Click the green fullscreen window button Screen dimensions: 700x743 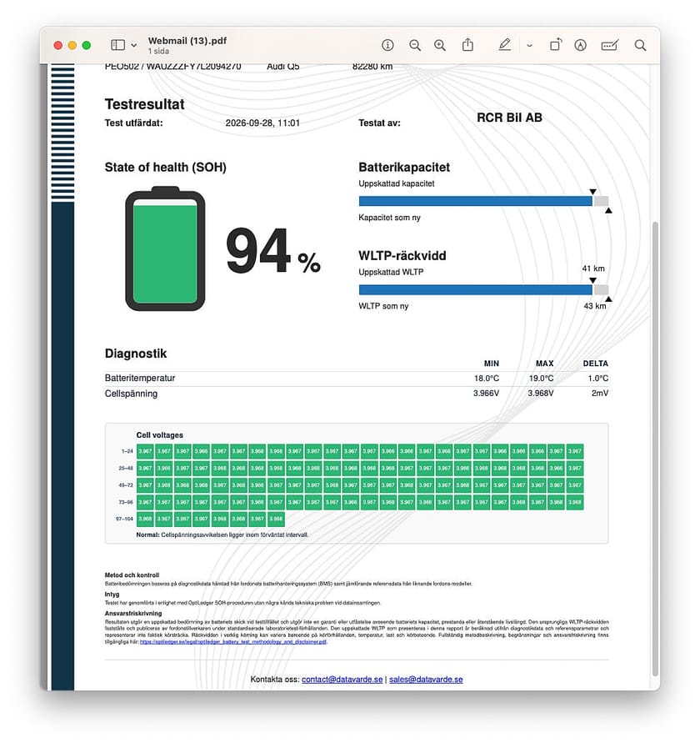coord(86,46)
